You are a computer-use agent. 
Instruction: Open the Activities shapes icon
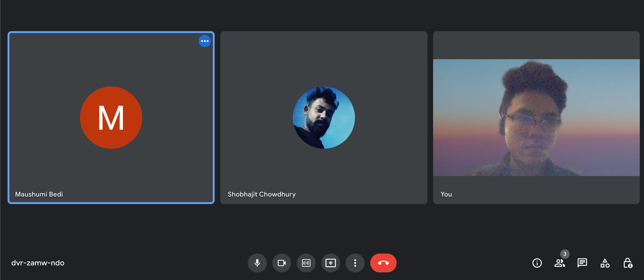click(605, 263)
